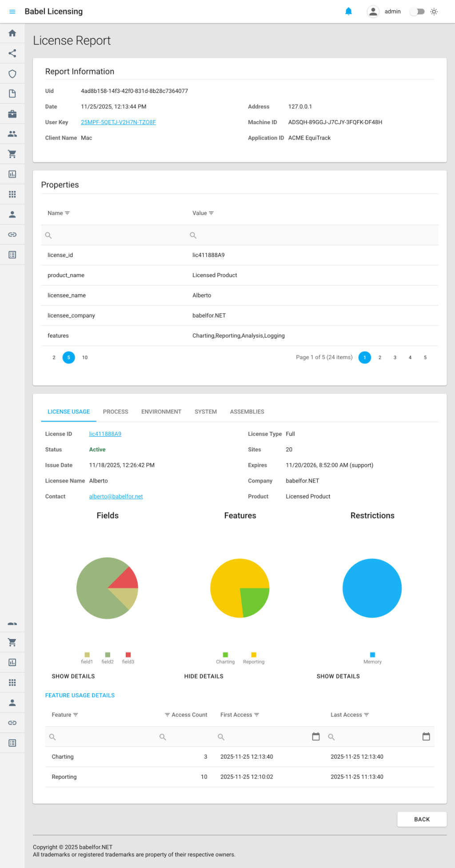
Task: Switch to the Process tab
Action: coord(116,412)
